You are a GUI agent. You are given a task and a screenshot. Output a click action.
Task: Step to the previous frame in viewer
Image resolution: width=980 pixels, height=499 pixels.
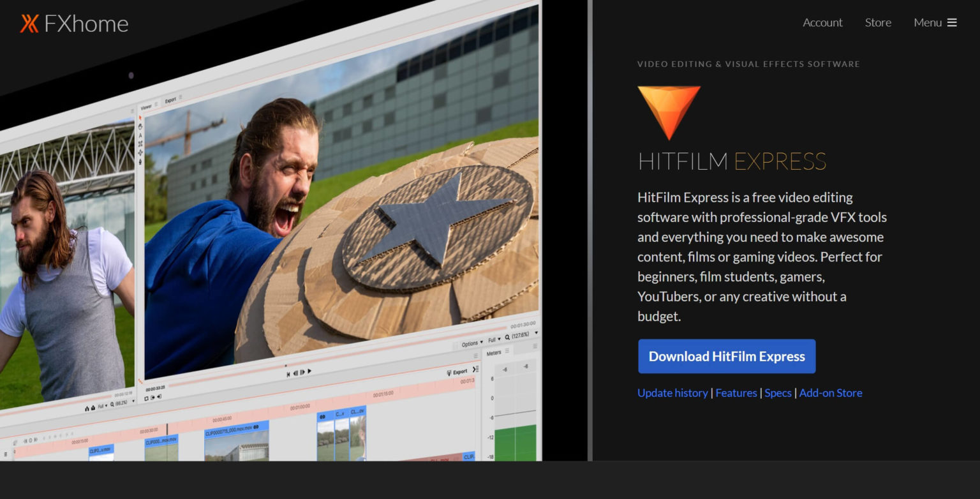pyautogui.click(x=295, y=373)
